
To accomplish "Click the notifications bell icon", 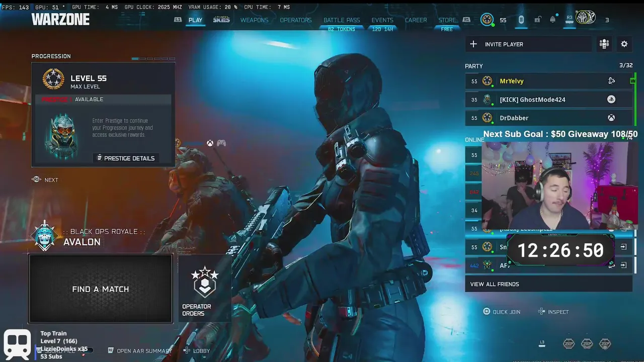I will pyautogui.click(x=553, y=20).
